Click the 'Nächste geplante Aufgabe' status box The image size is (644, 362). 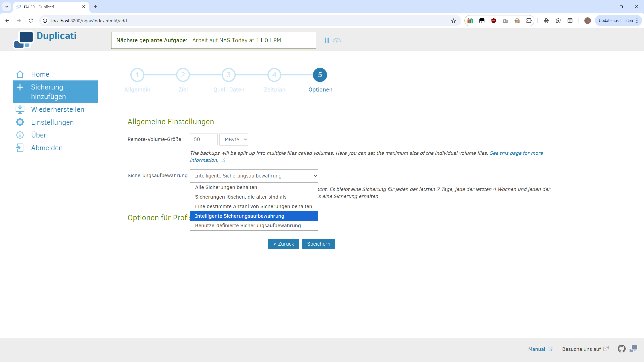(214, 40)
